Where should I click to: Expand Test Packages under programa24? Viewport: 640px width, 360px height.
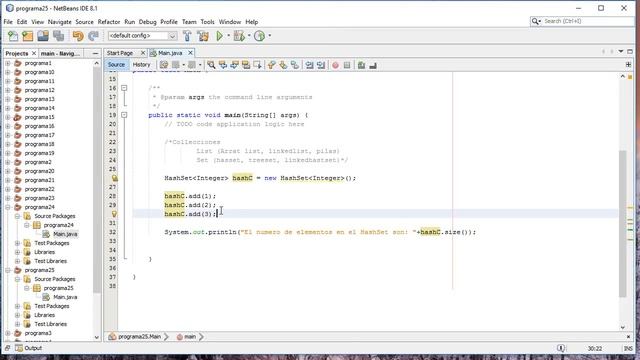tap(18, 243)
